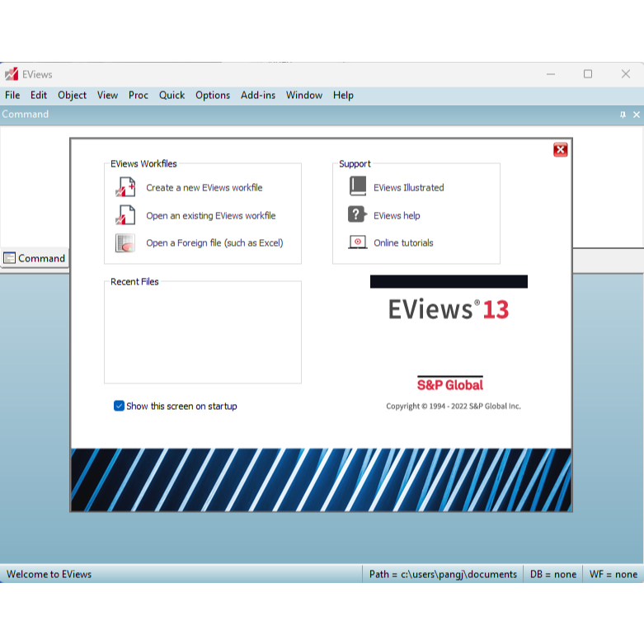Pin the Command window using pushpin icon
This screenshot has width=644, height=644.
[623, 115]
